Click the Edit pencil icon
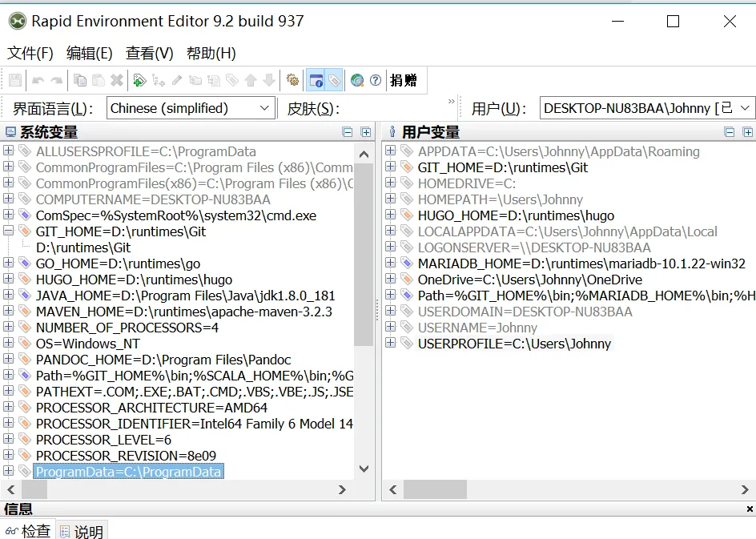756x539 pixels. [x=176, y=80]
